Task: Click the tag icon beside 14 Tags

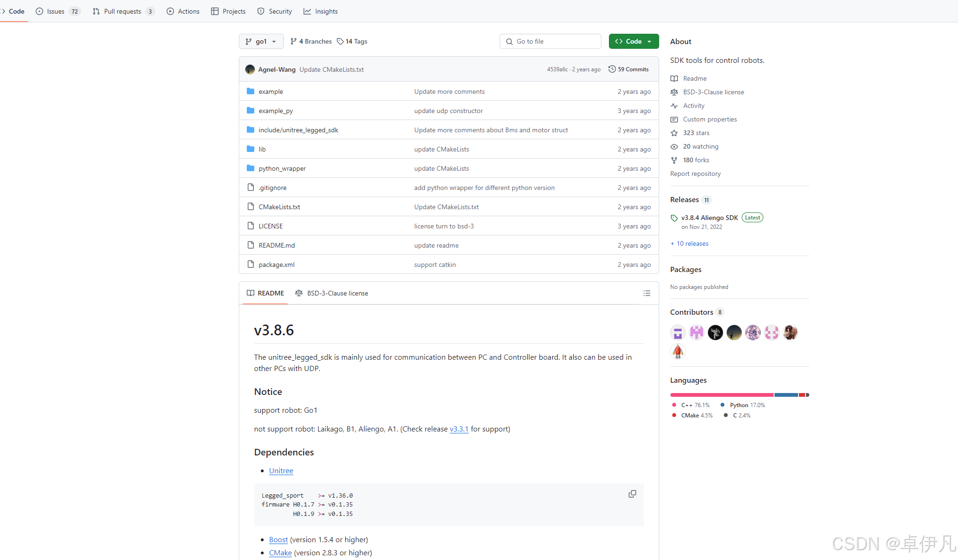Action: (x=340, y=41)
